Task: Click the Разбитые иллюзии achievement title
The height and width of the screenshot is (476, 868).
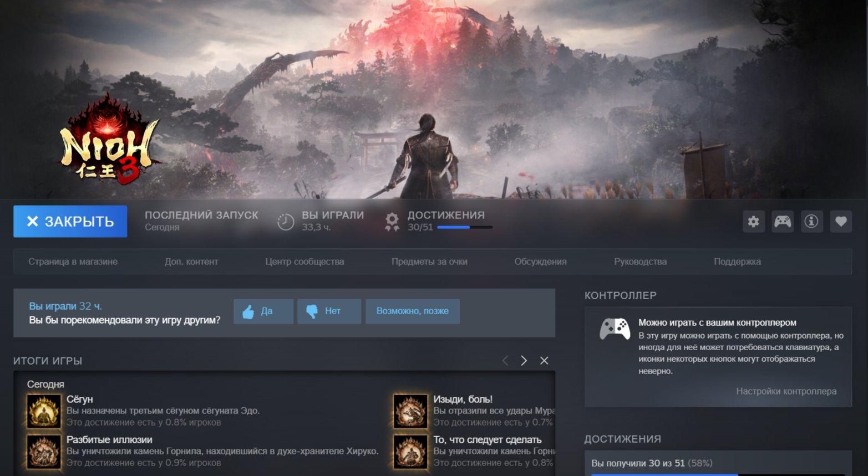Action: pyautogui.click(x=109, y=439)
